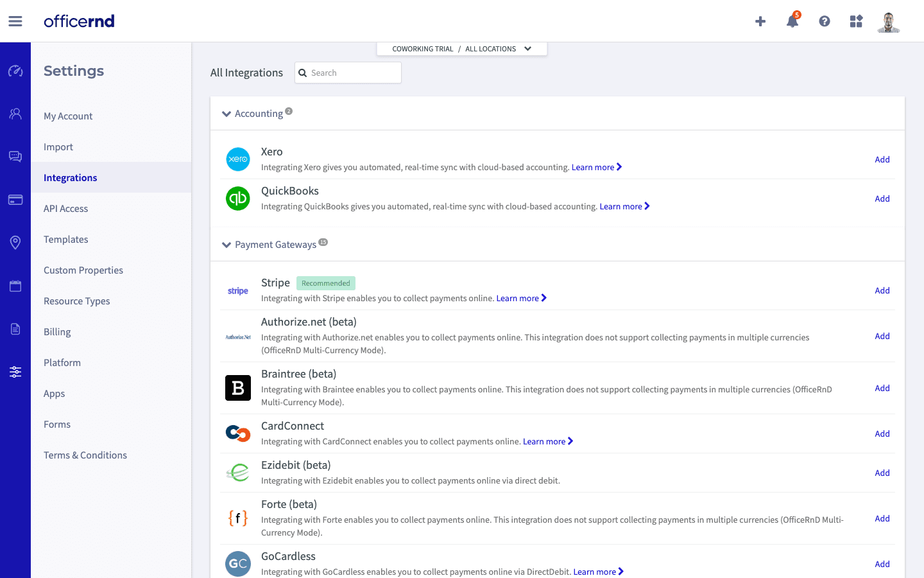
Task: Open the calendar icon in sidebar
Action: click(x=15, y=286)
